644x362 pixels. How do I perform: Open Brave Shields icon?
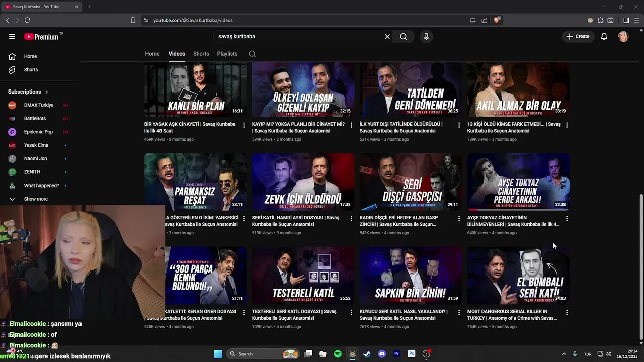497,20
